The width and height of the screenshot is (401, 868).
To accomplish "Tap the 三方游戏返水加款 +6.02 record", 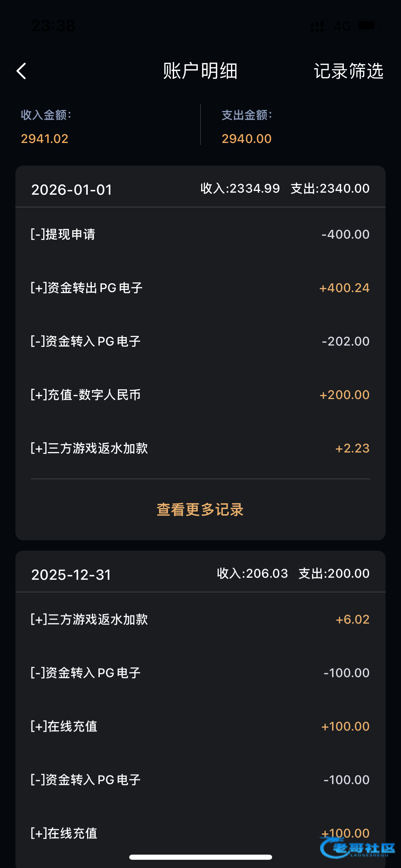I will click(x=200, y=619).
